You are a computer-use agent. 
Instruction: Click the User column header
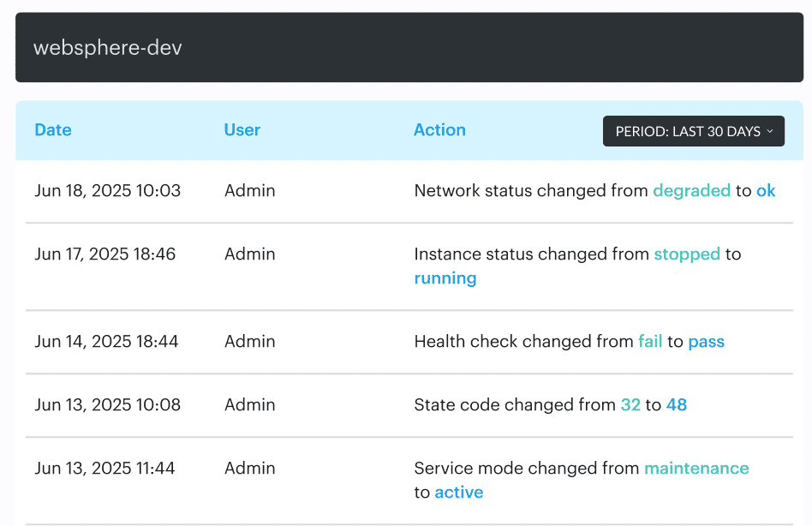[242, 130]
